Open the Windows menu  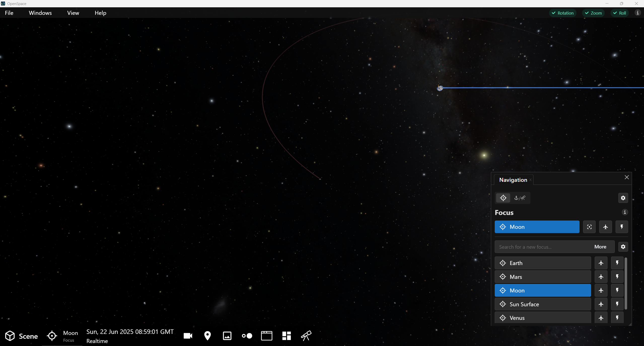click(40, 13)
